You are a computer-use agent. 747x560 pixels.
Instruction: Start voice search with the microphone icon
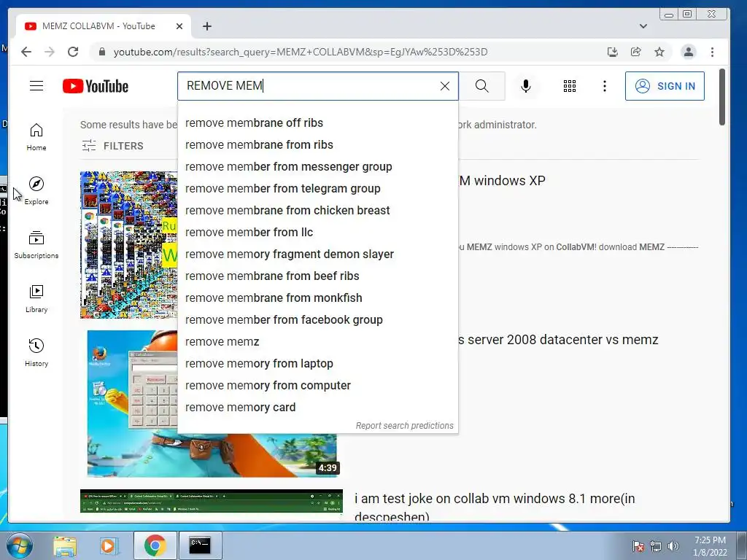tap(525, 86)
